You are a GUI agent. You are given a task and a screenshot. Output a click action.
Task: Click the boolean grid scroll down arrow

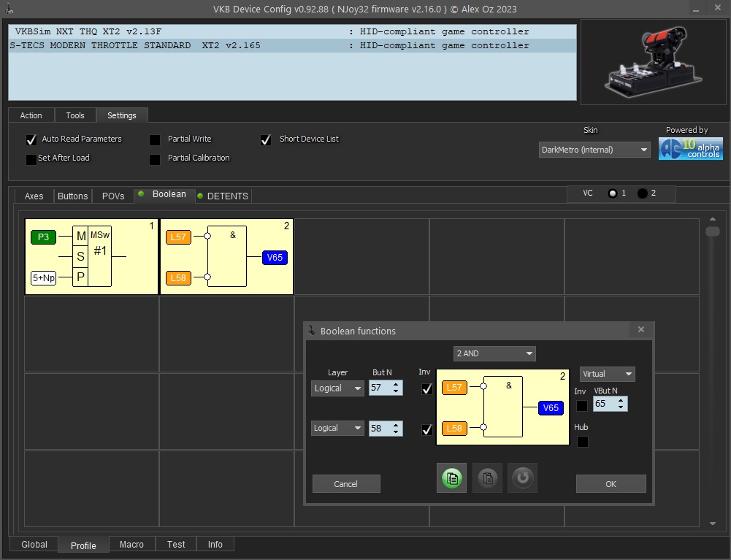pos(712,523)
